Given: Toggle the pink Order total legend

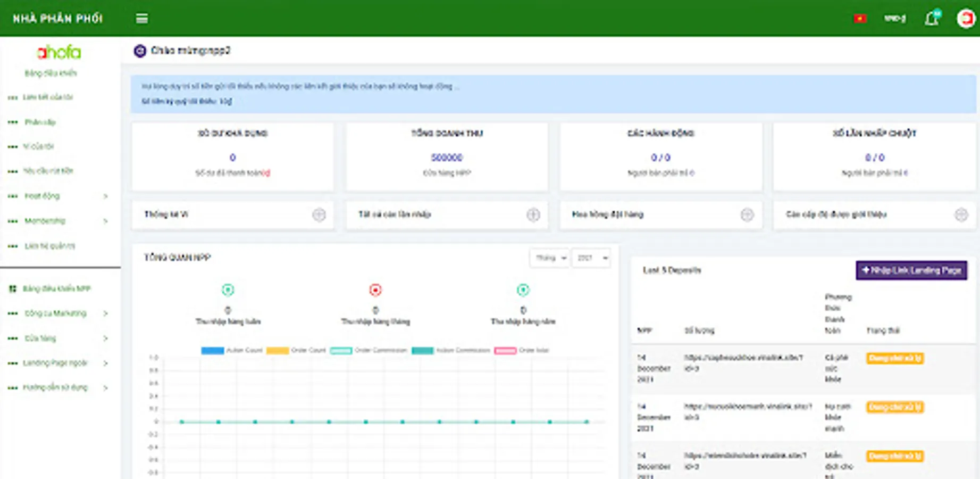Looking at the screenshot, I should [x=522, y=350].
